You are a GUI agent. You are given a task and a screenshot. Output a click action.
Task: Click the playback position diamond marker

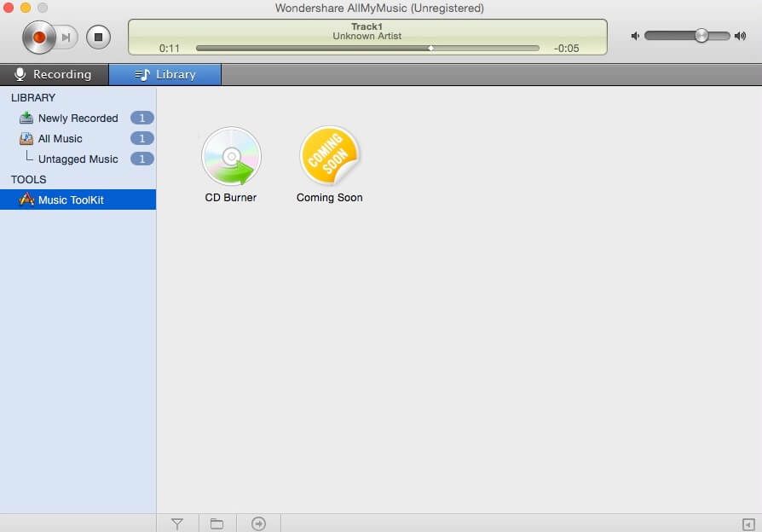click(430, 48)
